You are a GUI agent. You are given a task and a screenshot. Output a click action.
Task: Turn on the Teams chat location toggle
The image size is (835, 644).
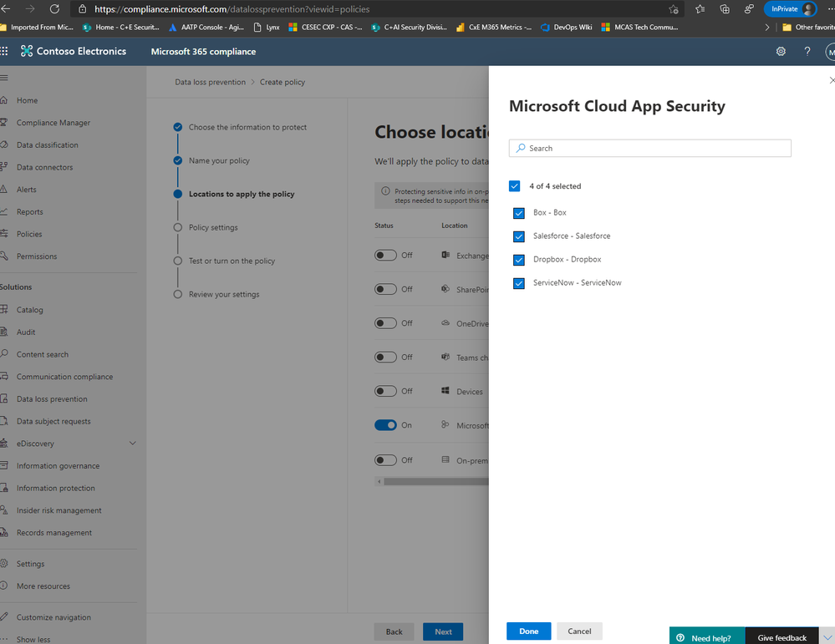385,357
